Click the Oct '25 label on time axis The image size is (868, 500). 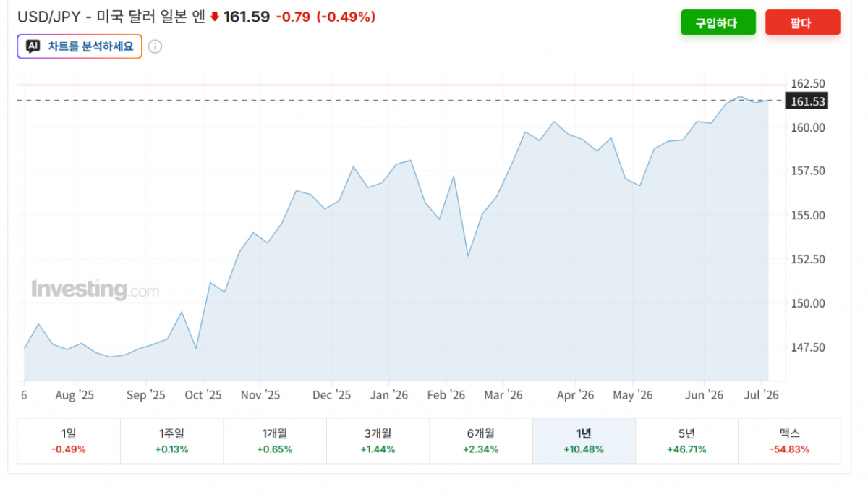(203, 395)
